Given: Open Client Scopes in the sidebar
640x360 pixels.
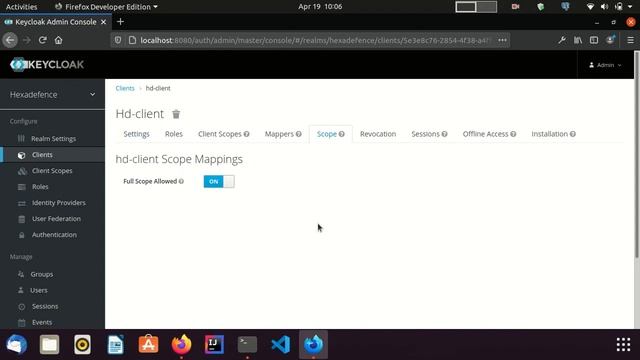Looking at the screenshot, I should point(52,171).
